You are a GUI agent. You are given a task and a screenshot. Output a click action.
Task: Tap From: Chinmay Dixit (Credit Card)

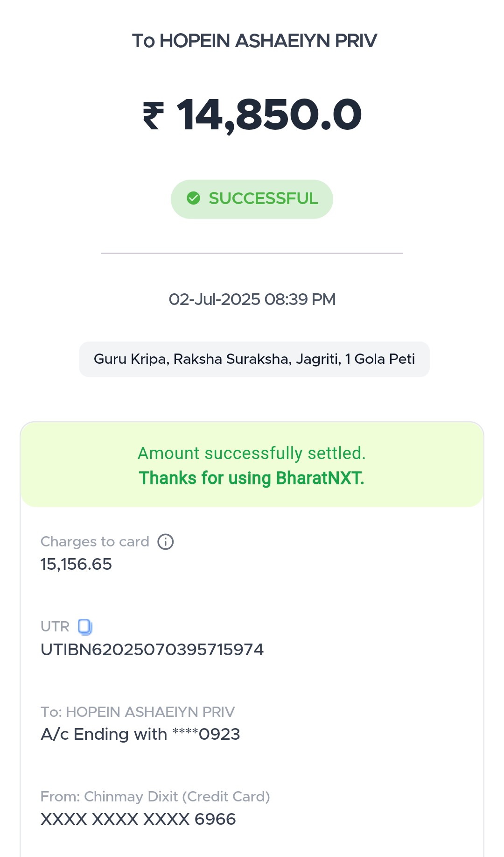155,797
